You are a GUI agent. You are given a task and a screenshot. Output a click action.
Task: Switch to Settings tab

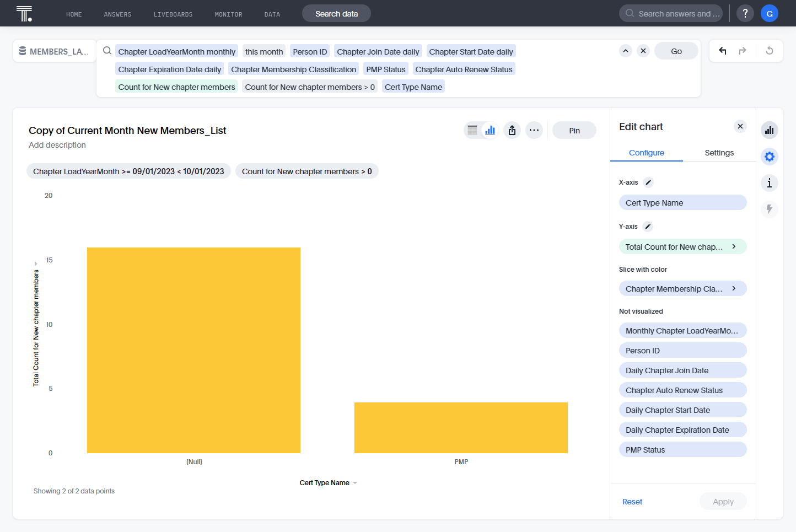(x=719, y=153)
